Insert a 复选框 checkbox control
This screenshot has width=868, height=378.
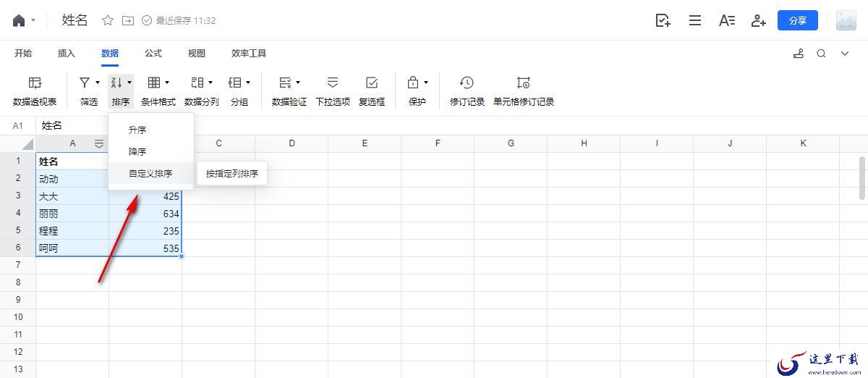tap(372, 91)
